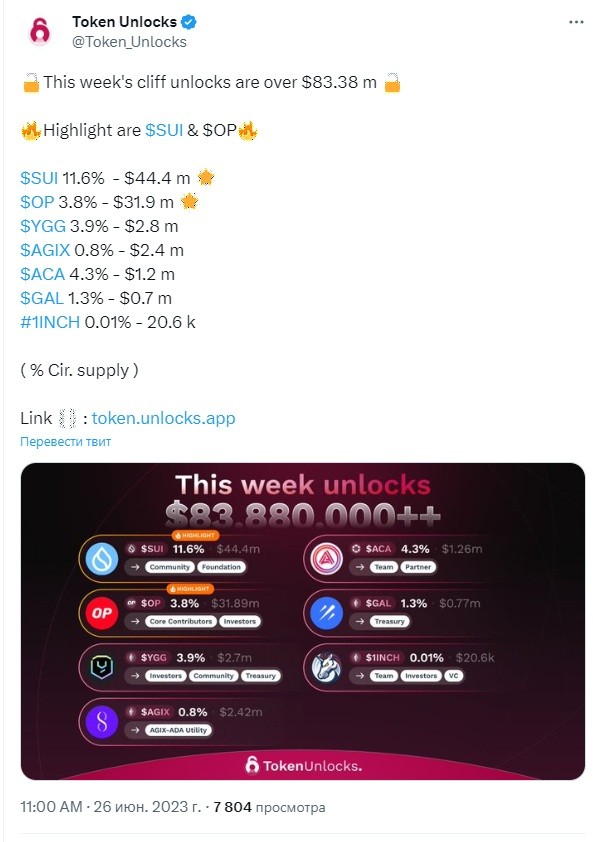Click the blue verified badge icon
This screenshot has height=842, width=593.
[189, 22]
